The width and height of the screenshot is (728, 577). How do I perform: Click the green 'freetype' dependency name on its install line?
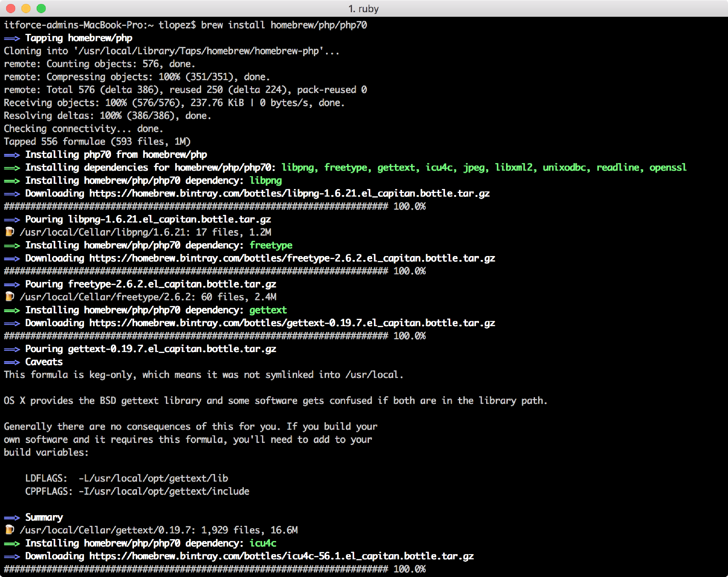[x=271, y=246]
